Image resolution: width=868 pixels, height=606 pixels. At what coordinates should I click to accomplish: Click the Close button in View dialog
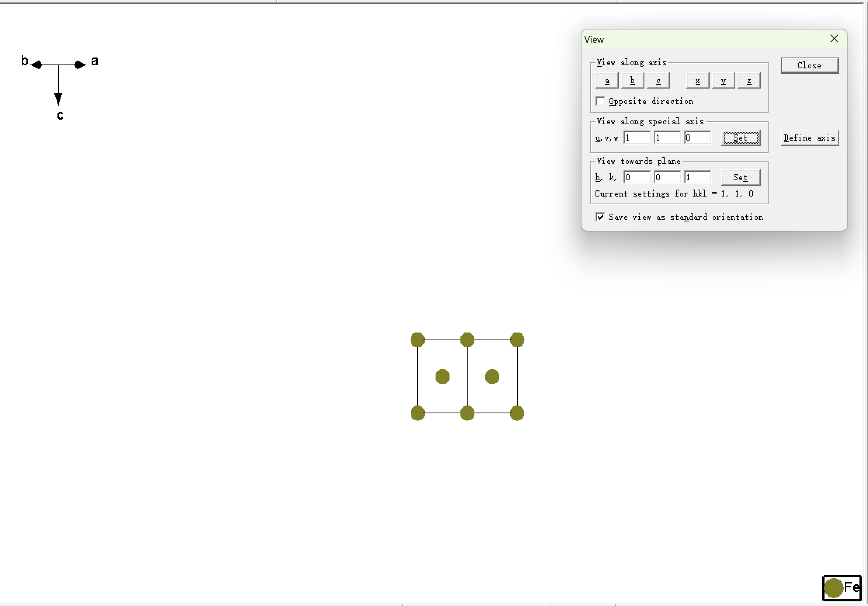coord(809,66)
